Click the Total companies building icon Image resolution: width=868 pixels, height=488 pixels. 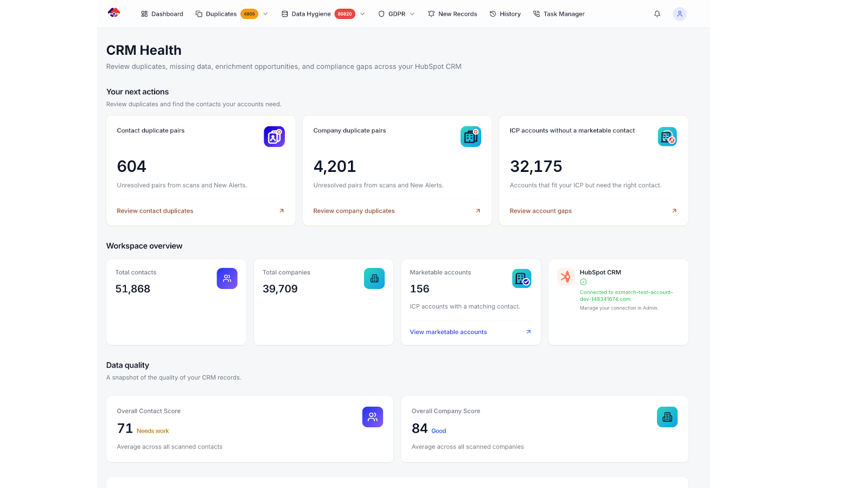[374, 279]
